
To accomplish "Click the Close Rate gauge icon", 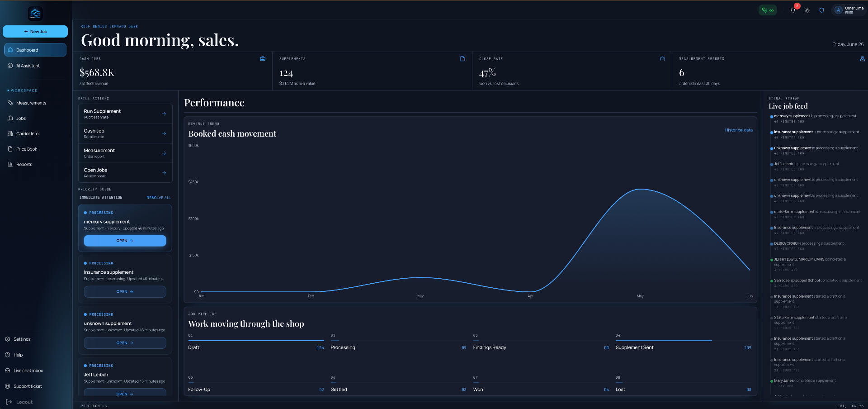I will click(662, 58).
